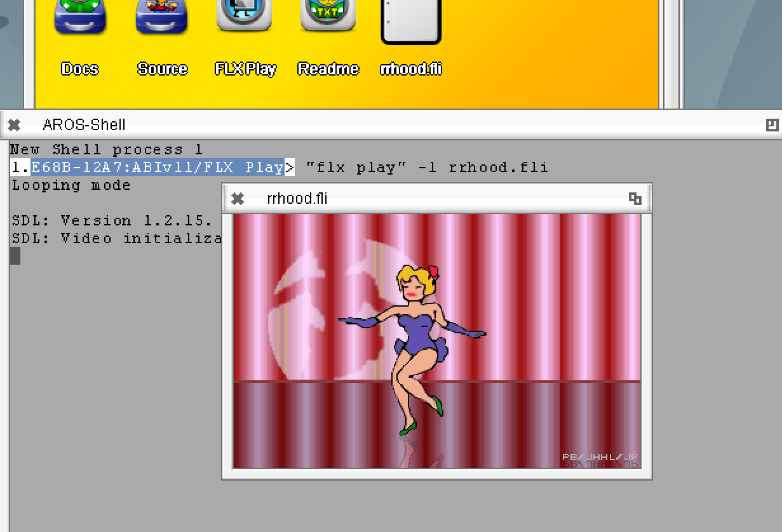The width and height of the screenshot is (782, 532).
Task: Click rrhood.fli window depth gadget
Action: (635, 199)
